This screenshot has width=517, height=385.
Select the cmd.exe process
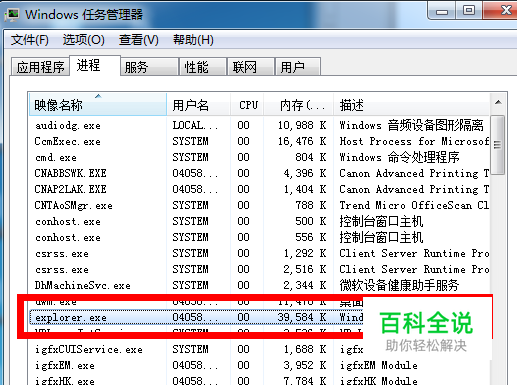[x=260, y=157]
